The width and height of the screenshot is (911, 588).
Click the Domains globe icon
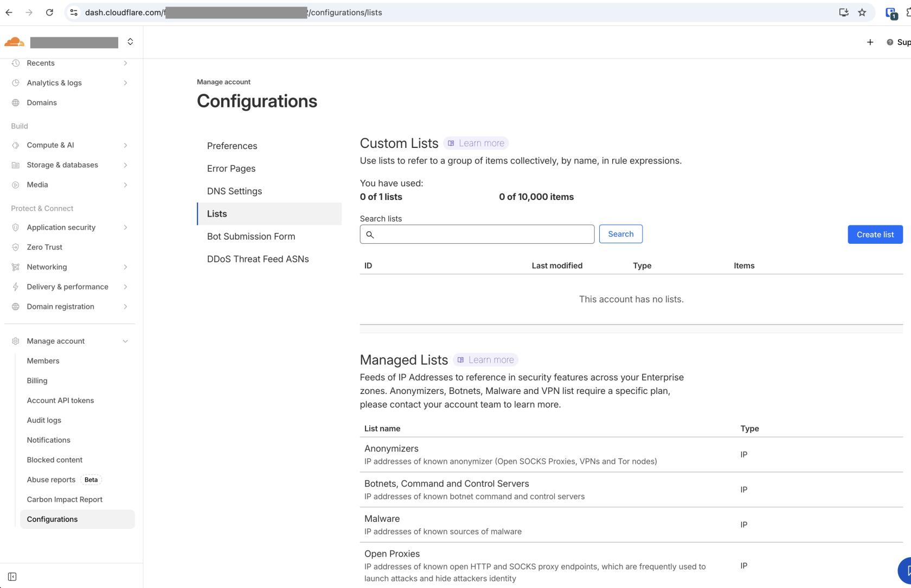coord(16,103)
